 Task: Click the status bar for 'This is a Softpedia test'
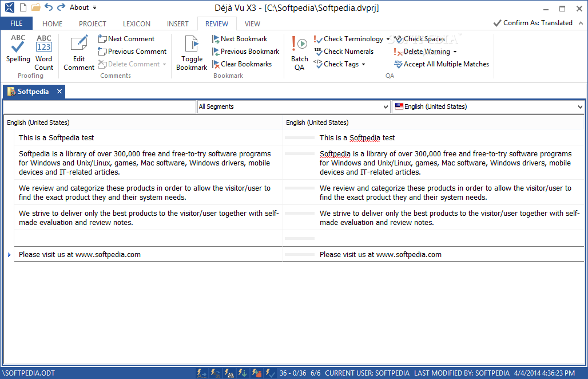click(x=300, y=138)
